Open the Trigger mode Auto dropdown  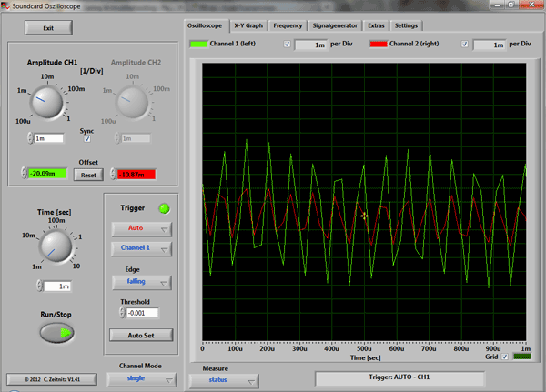click(x=140, y=229)
